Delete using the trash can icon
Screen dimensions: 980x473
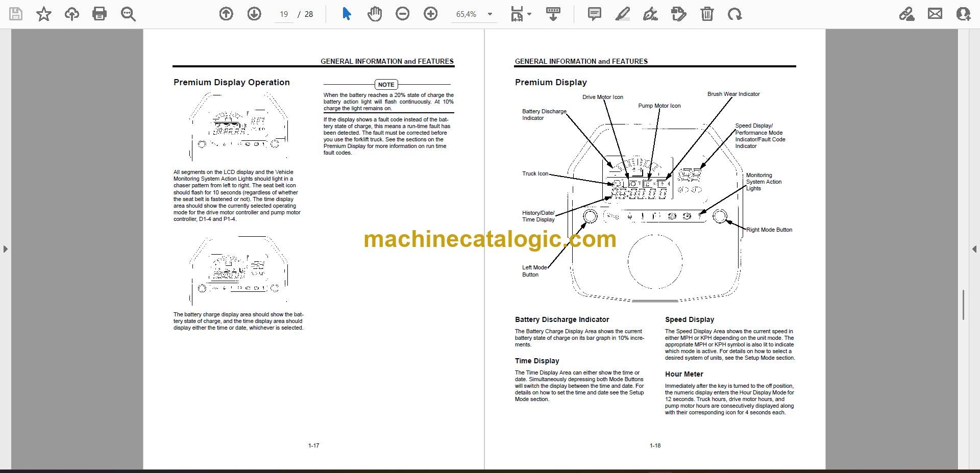click(x=707, y=14)
